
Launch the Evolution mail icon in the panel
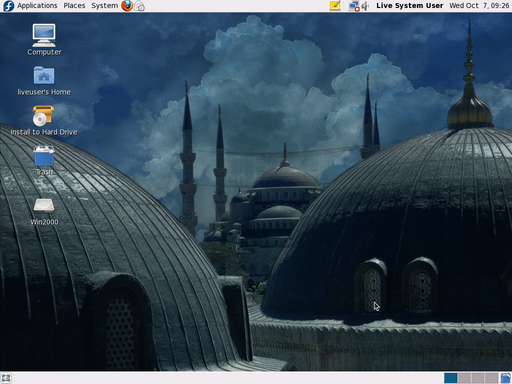tap(140, 6)
